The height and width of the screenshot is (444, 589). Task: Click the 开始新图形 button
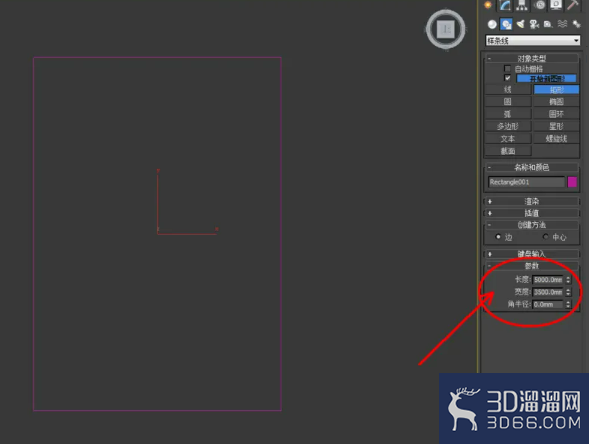point(547,79)
